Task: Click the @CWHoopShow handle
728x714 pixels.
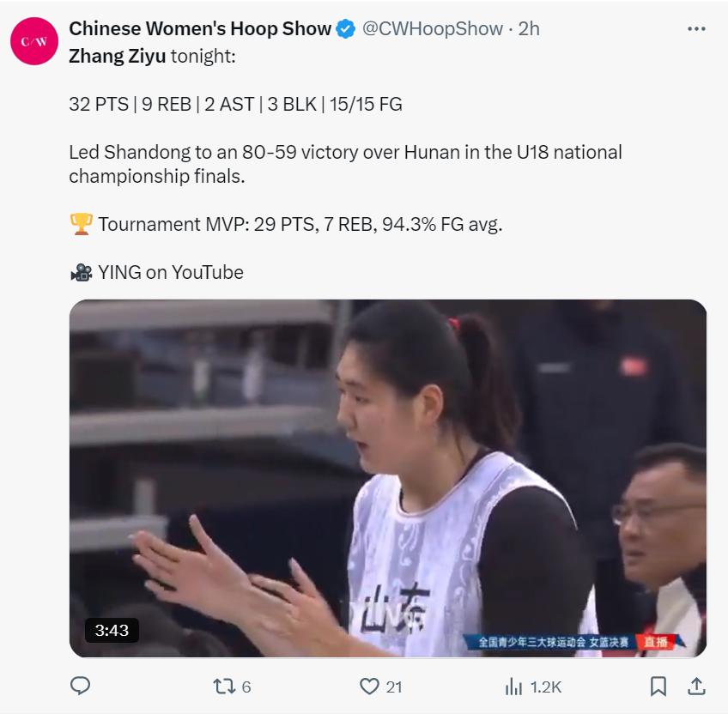Action: point(433,29)
